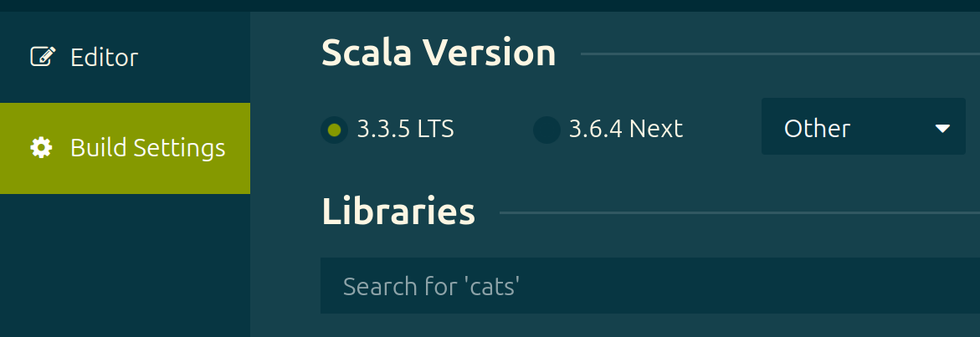Click the Scala Version section heading

point(439,53)
